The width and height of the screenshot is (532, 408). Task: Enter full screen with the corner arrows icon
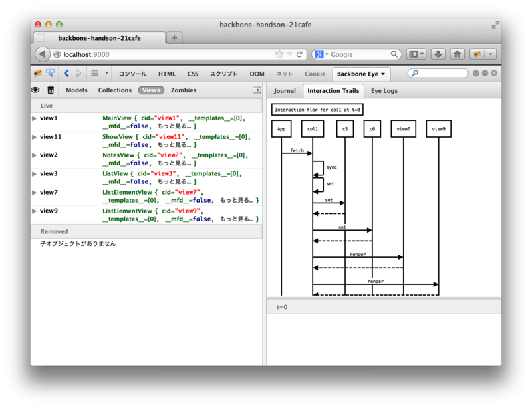click(495, 25)
